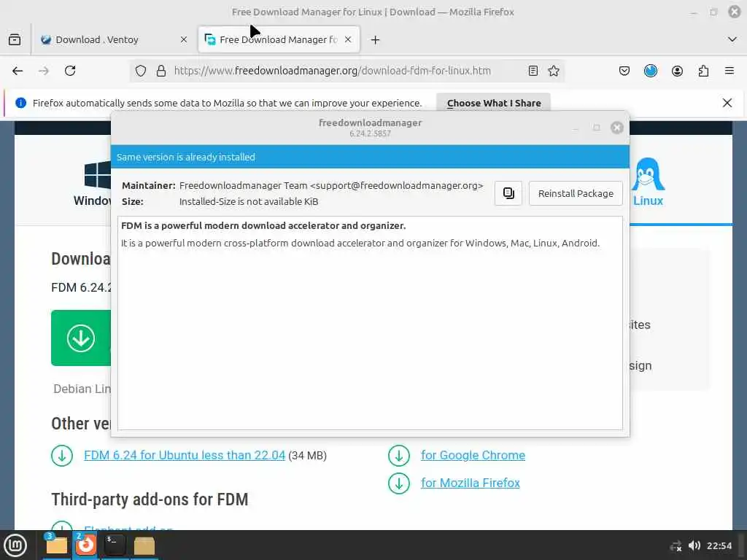The width and height of the screenshot is (747, 560).
Task: Click the "Same version is already installed" banner
Action: pyautogui.click(x=370, y=157)
